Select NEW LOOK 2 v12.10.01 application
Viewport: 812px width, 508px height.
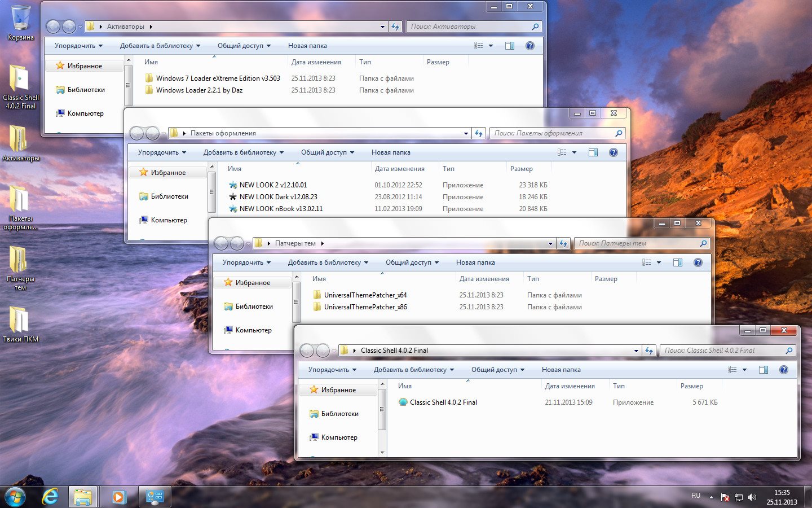point(267,185)
